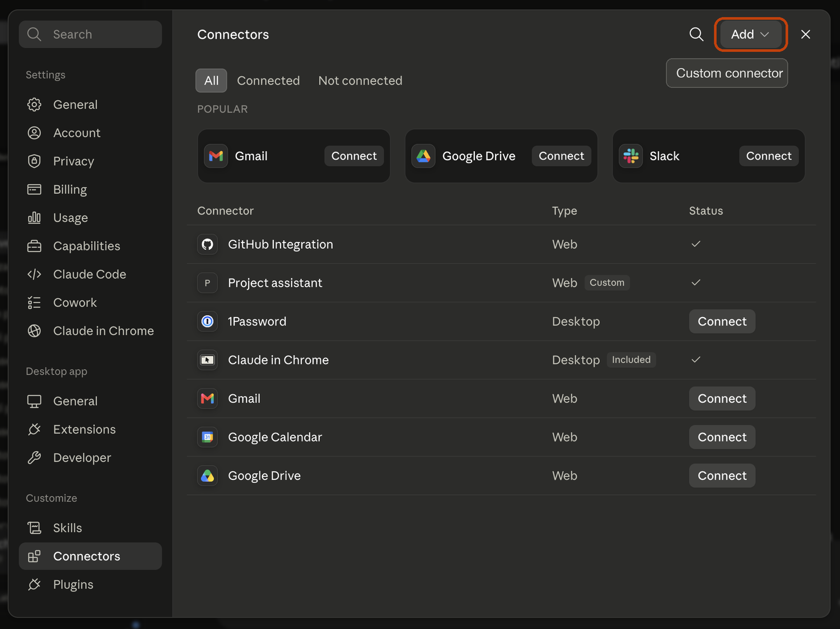Screen dimensions: 840x629
Task: Connect Google Drive from the connector list
Action: pos(722,476)
